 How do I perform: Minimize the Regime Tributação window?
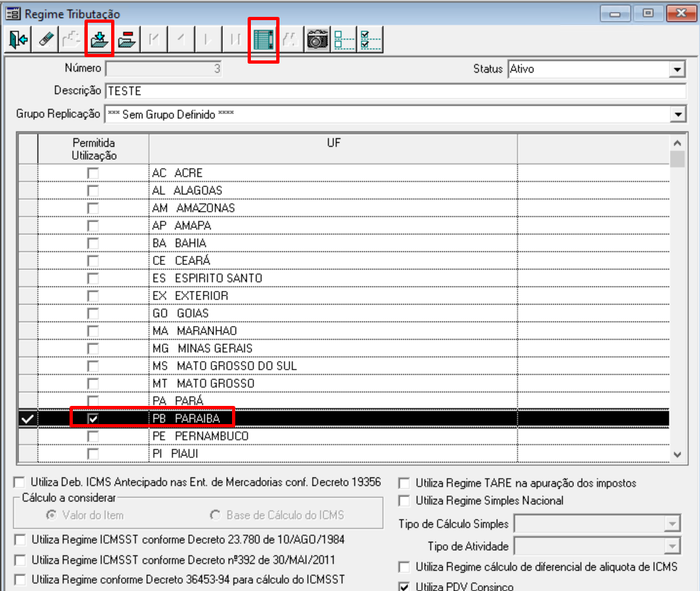615,14
